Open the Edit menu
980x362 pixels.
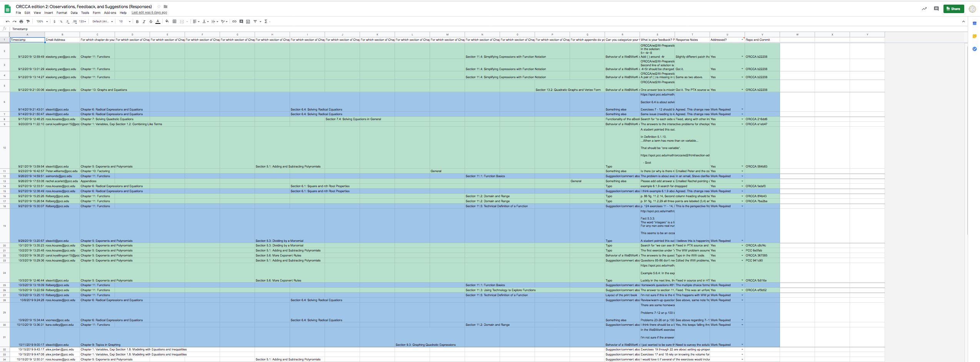(x=27, y=13)
